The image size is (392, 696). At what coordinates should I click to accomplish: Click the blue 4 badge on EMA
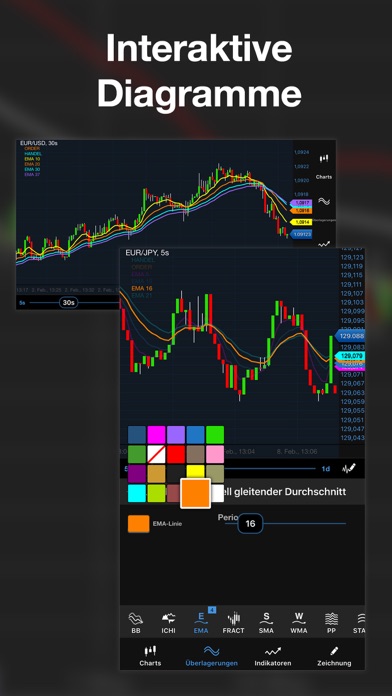(212, 610)
